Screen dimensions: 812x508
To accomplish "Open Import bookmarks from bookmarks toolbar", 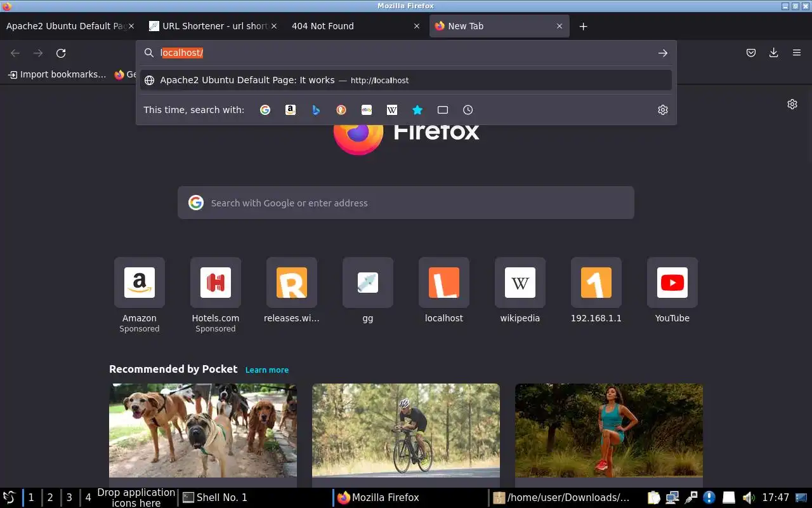I will [57, 74].
